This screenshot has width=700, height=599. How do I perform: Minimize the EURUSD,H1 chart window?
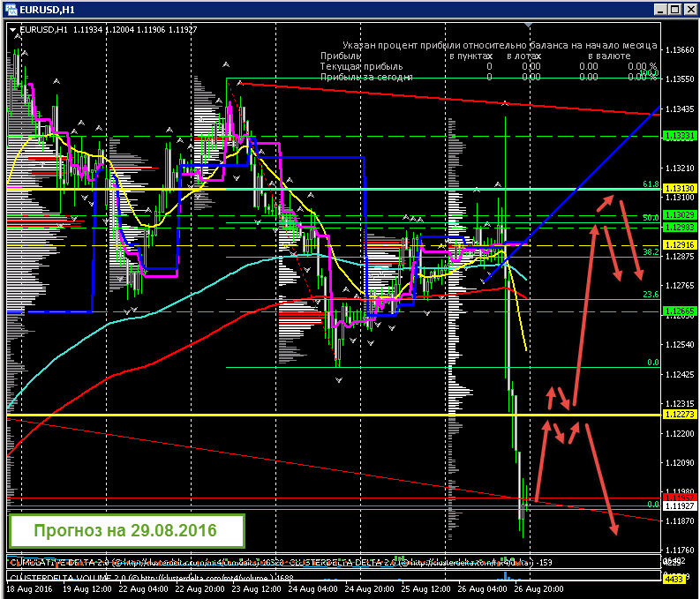coord(660,10)
